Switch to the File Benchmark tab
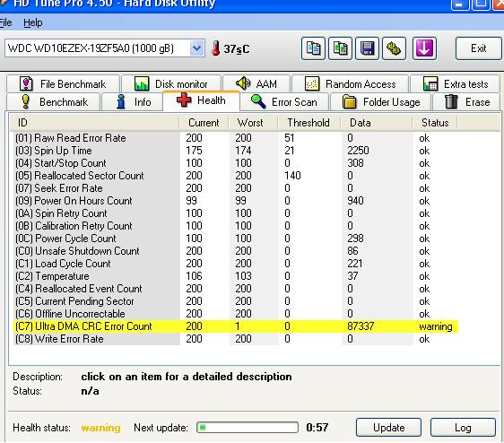Image resolution: width=504 pixels, height=443 pixels. (63, 84)
